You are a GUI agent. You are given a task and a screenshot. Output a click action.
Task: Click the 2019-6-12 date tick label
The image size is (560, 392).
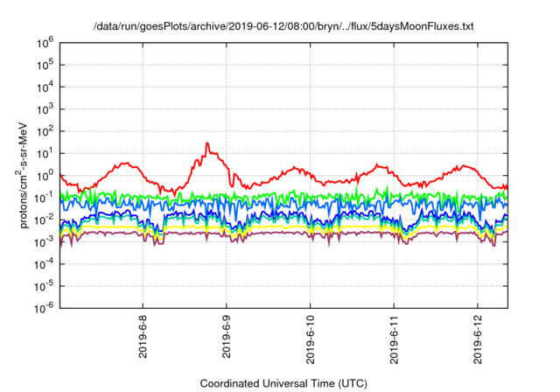coord(478,339)
